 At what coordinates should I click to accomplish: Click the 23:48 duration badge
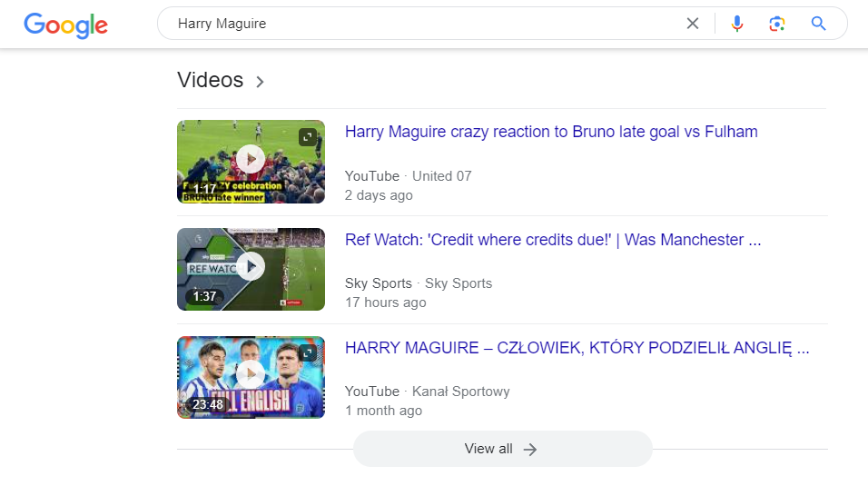pos(208,404)
